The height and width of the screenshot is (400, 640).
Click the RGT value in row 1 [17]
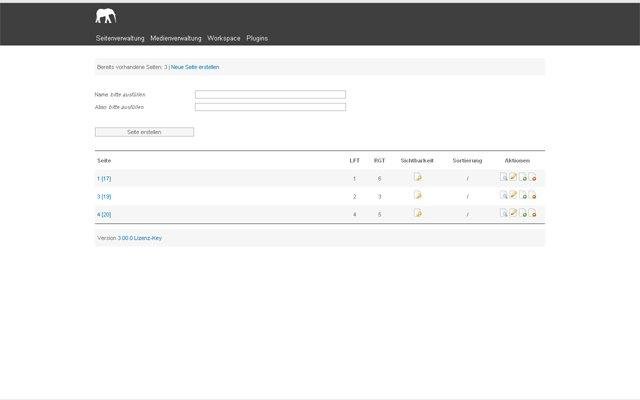pos(379,178)
